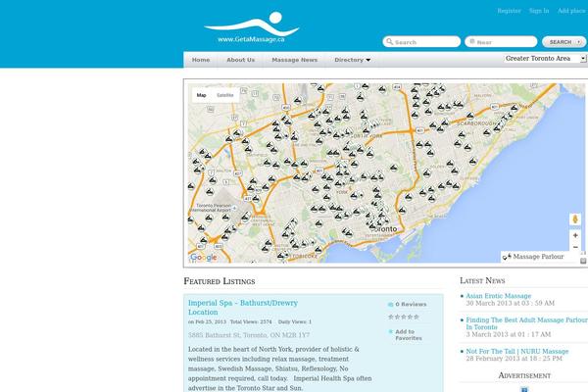This screenshot has width=588, height=392.
Task: Click the GetaMassage.ca logo
Action: (251, 27)
